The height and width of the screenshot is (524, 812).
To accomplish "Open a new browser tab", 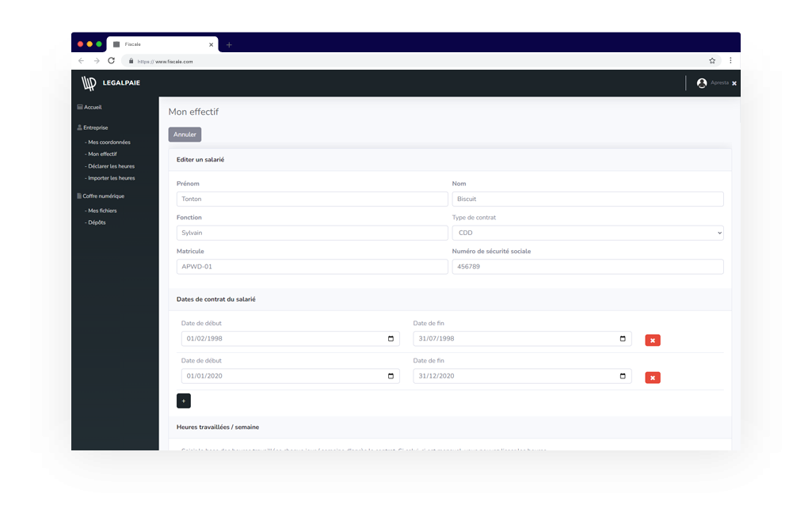I will point(229,44).
